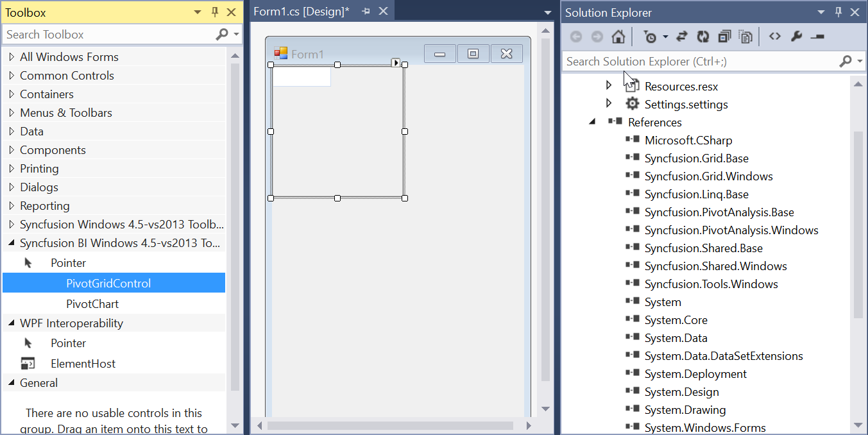Toggle the Toolbox auto-hide pin
868x435 pixels.
coord(215,12)
